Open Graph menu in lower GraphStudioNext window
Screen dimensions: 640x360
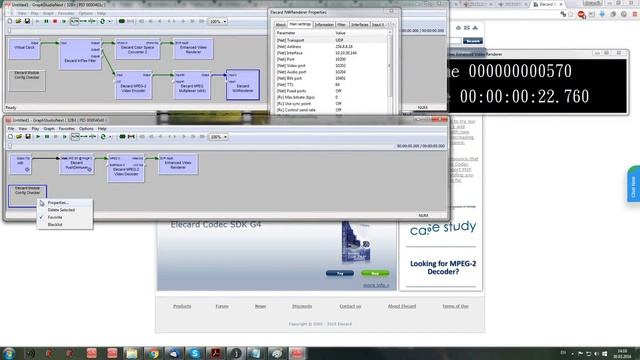49,129
